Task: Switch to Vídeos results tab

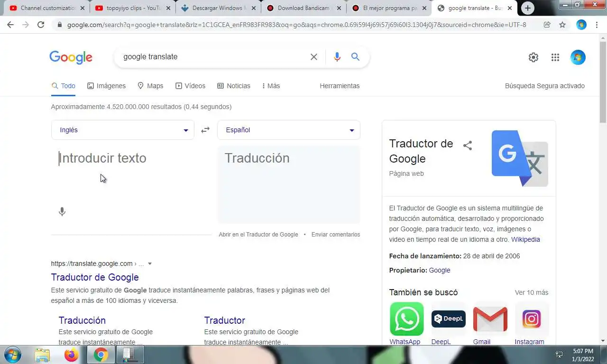Action: [190, 86]
